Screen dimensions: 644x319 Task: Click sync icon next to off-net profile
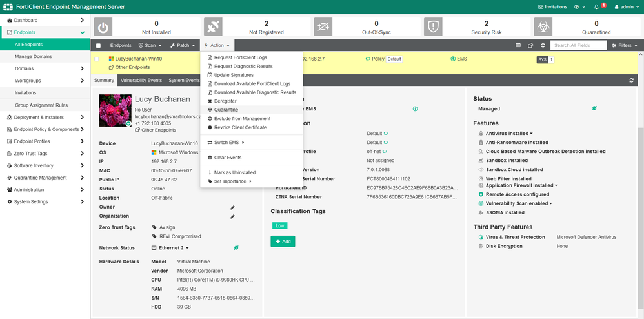pos(385,151)
